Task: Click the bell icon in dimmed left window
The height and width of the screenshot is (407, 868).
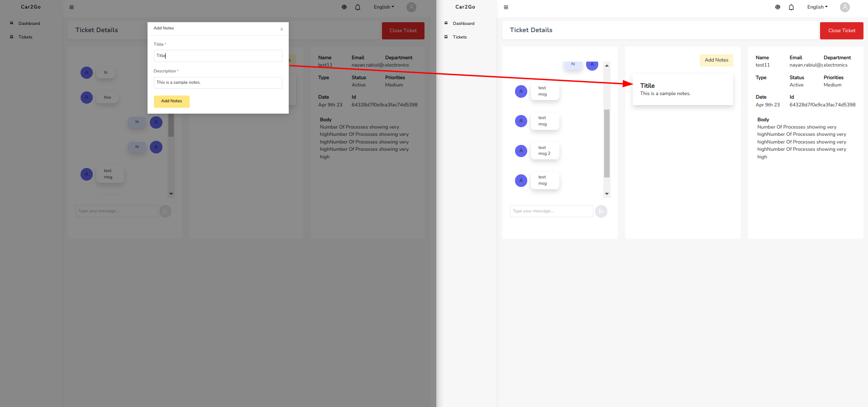Action: click(358, 7)
